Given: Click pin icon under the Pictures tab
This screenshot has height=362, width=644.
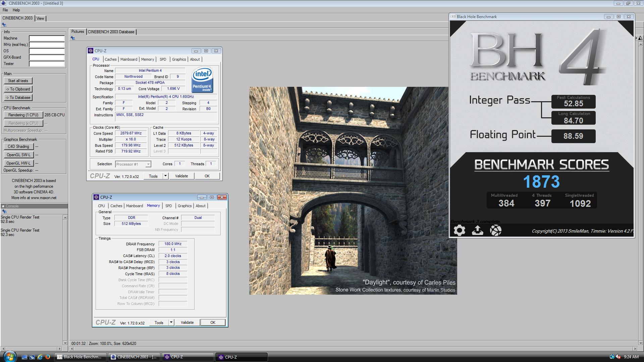Looking at the screenshot, I should click(73, 38).
